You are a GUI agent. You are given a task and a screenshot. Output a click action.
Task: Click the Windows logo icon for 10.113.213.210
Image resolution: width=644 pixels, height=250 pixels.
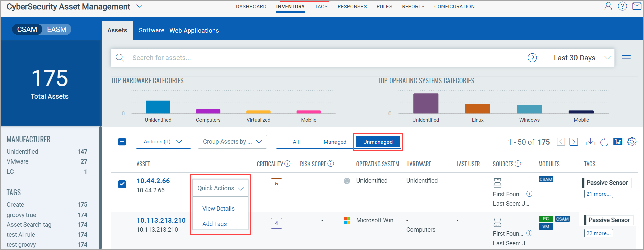(347, 220)
